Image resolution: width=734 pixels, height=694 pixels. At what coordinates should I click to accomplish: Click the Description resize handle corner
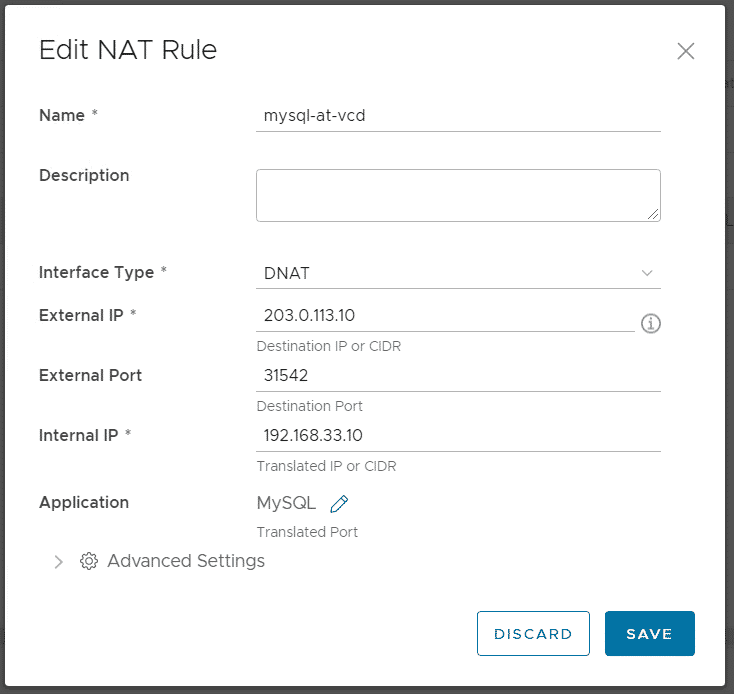pos(653,214)
